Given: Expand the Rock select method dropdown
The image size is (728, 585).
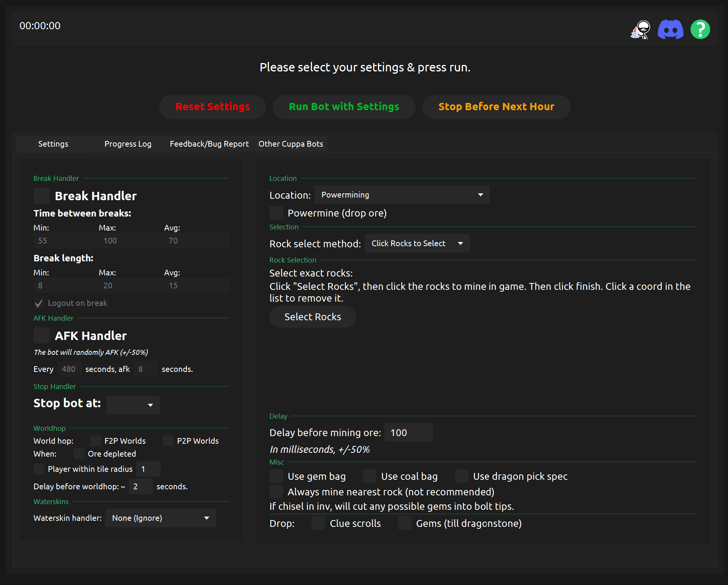Looking at the screenshot, I should coord(417,243).
